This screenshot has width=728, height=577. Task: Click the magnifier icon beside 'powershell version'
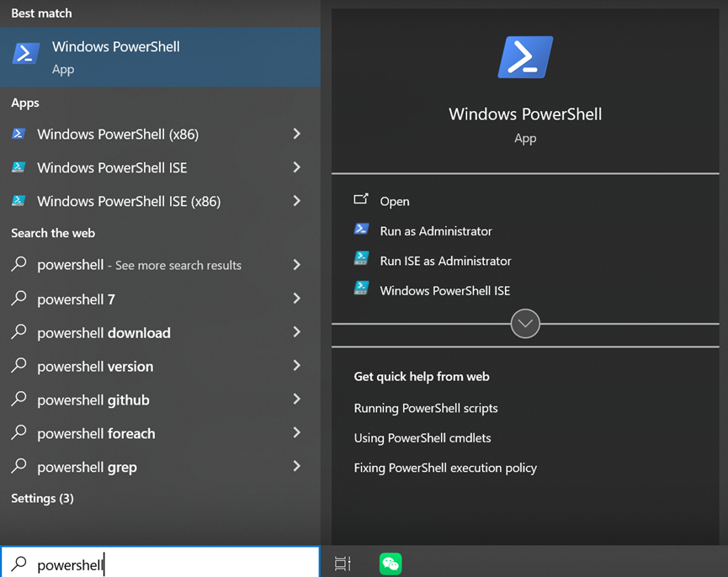click(19, 366)
